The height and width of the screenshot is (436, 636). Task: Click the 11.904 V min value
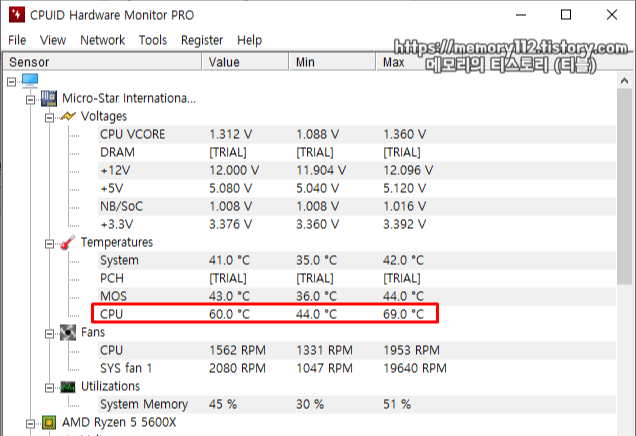(x=321, y=170)
